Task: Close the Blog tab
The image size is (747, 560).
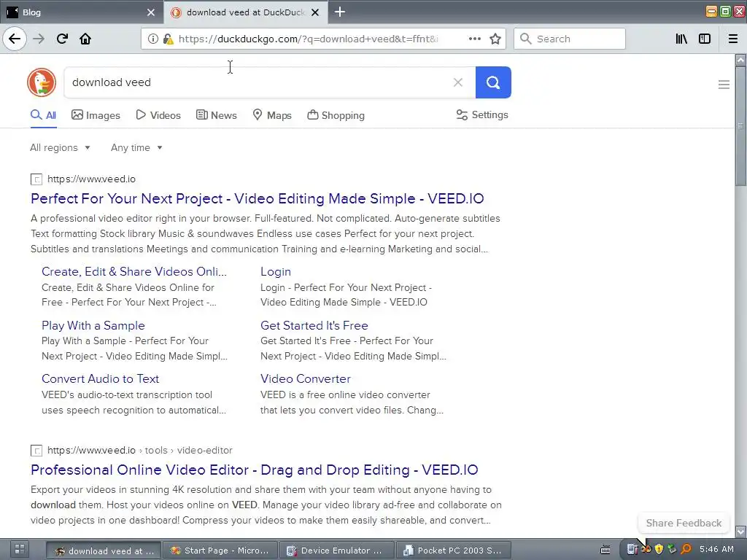Action: point(150,12)
